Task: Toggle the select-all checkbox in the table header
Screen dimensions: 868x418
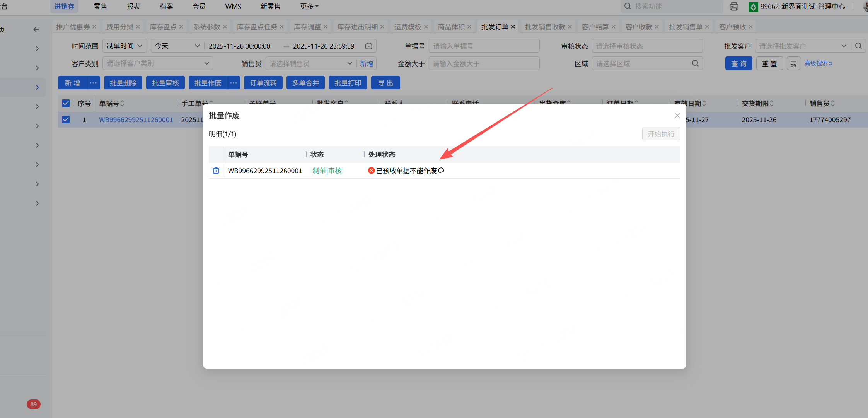Action: 66,103
